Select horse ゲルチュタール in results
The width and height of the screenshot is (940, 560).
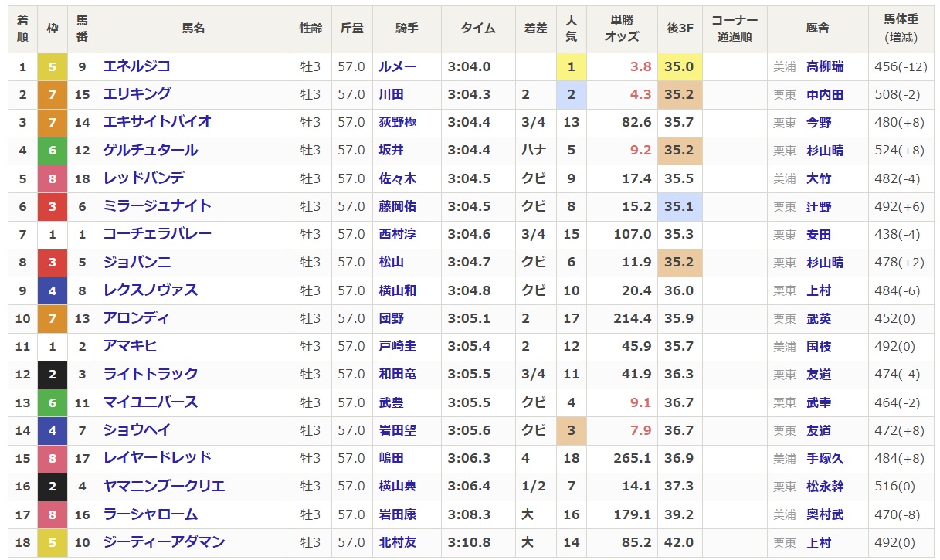coord(151,151)
